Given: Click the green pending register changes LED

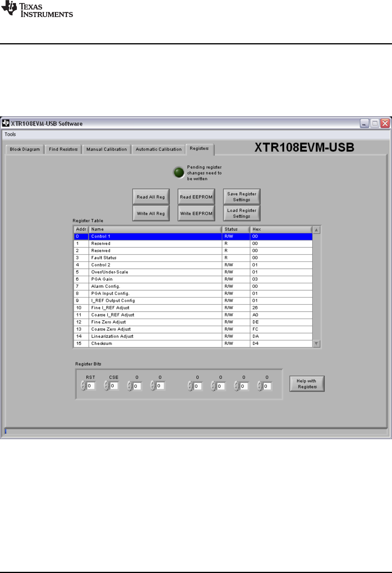Looking at the screenshot, I should (x=179, y=172).
